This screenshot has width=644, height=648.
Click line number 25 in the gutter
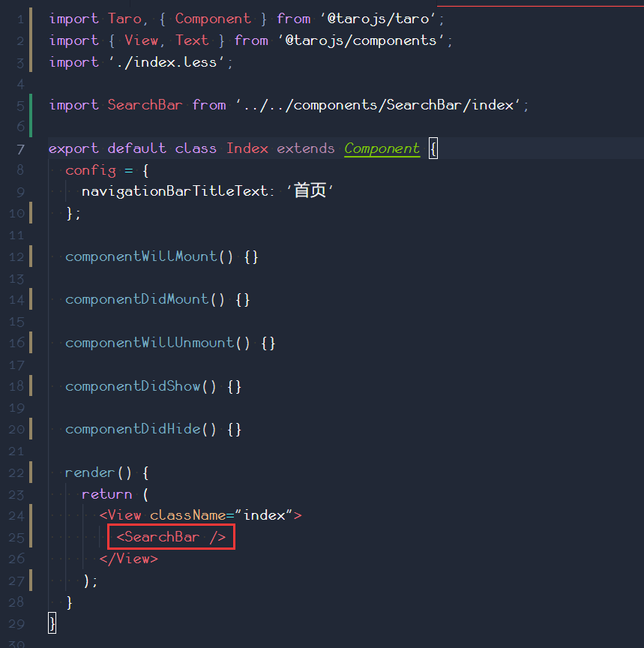(16, 537)
